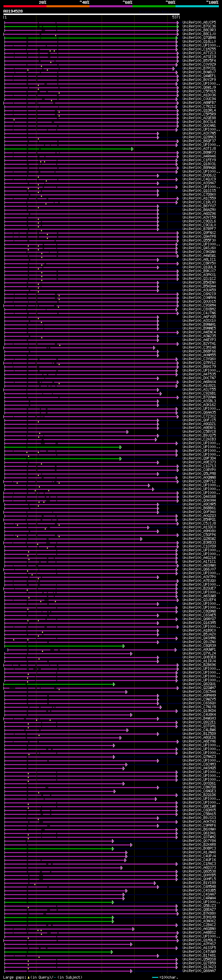The width and height of the screenshot is (222, 980).
Task: Select the label UniRef100_C7R212
Action: point(199,107)
